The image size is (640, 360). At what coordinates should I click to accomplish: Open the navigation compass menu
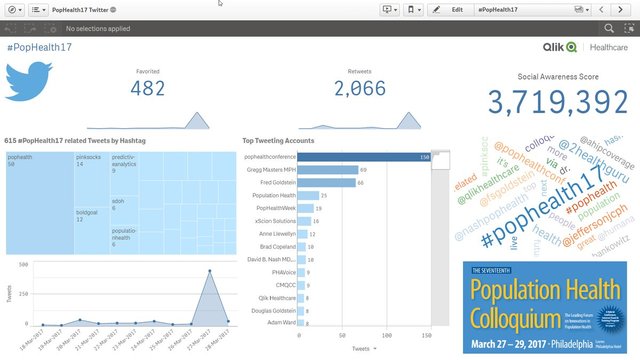15,9
